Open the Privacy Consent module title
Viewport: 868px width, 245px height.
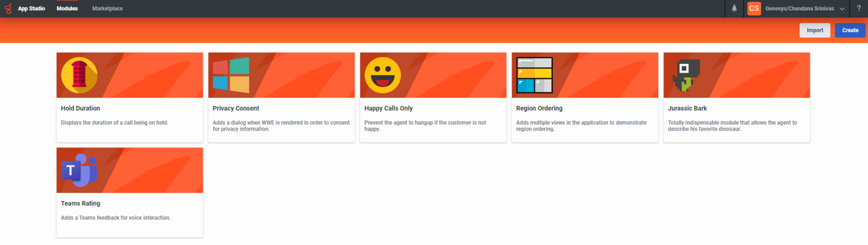click(x=236, y=108)
